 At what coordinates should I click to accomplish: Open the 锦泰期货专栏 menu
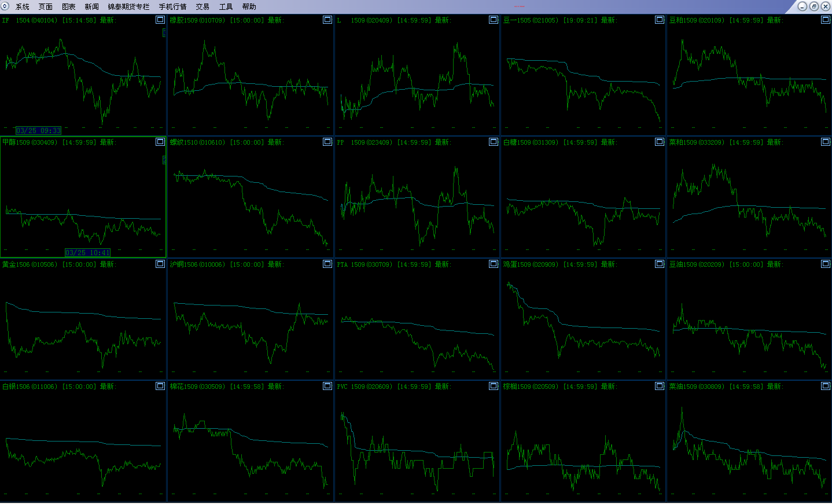128,7
